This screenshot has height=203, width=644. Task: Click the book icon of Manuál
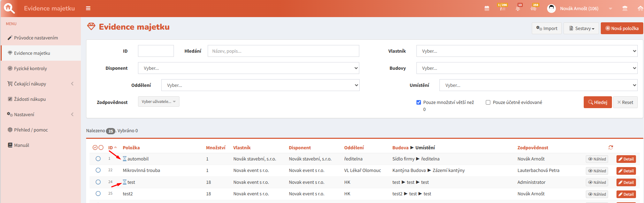tap(10, 145)
